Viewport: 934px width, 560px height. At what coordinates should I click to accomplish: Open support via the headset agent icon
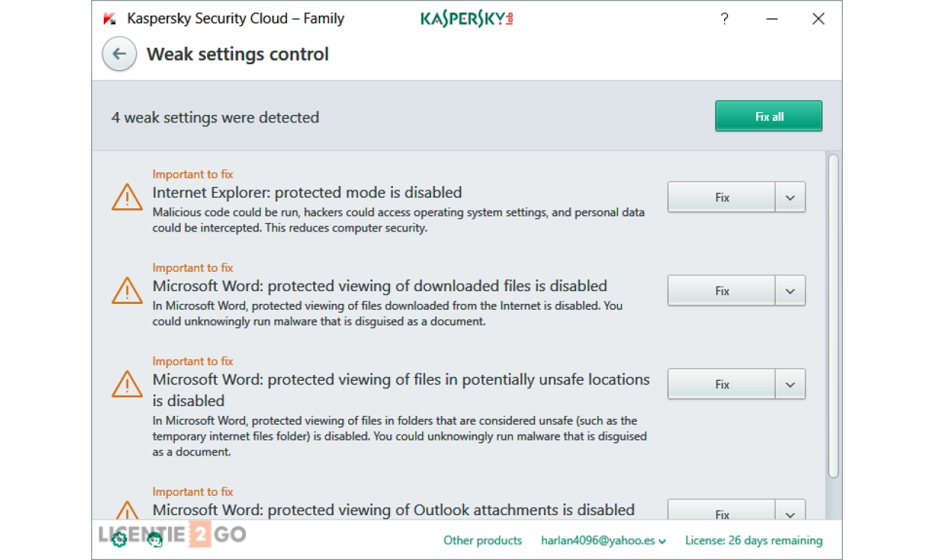pos(155,539)
